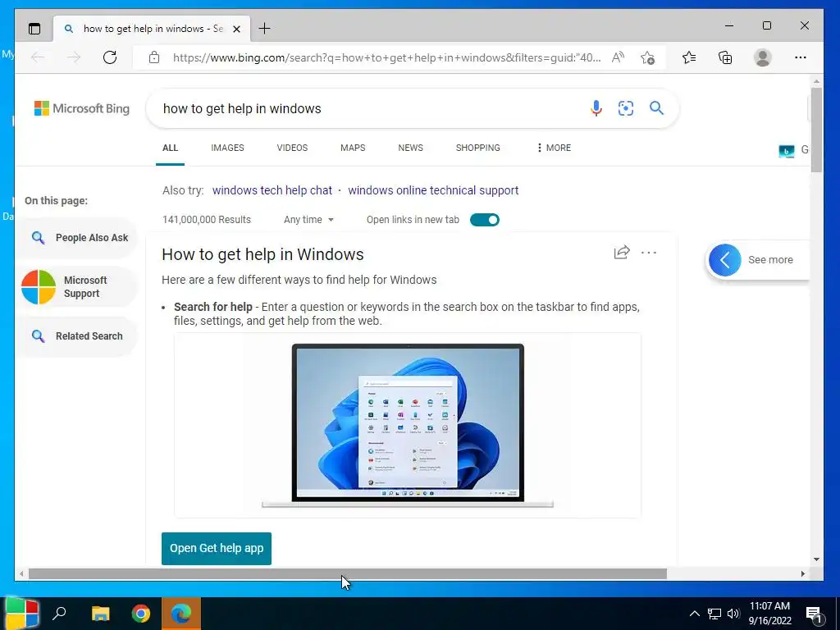
Task: Close the 'how to get help in windows' tab
Action: [x=236, y=29]
